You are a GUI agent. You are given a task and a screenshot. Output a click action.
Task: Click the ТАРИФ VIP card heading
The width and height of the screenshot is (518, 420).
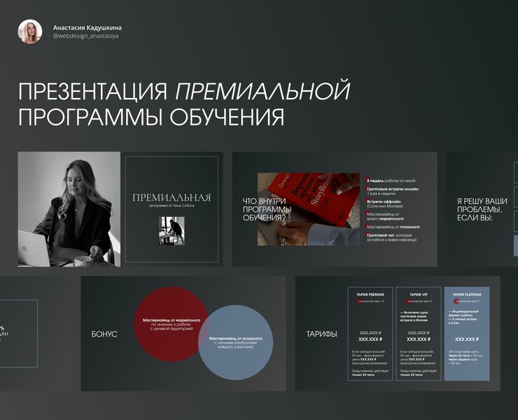tap(419, 295)
